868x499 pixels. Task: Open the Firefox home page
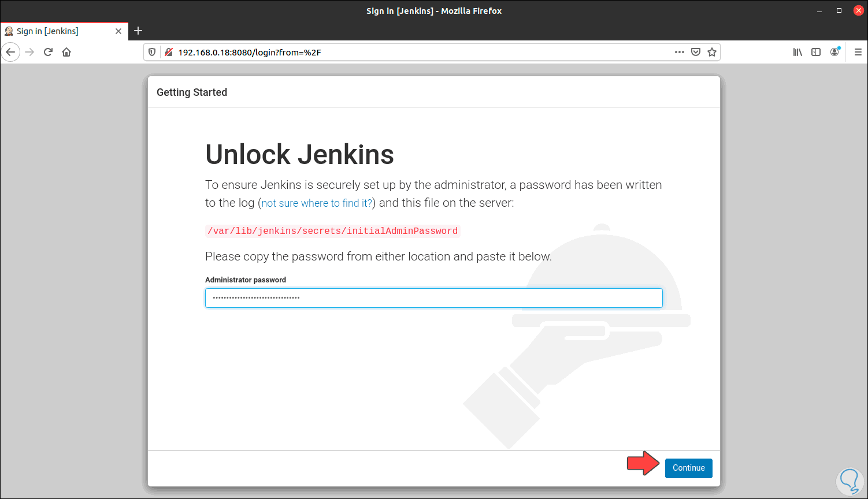pos(66,52)
